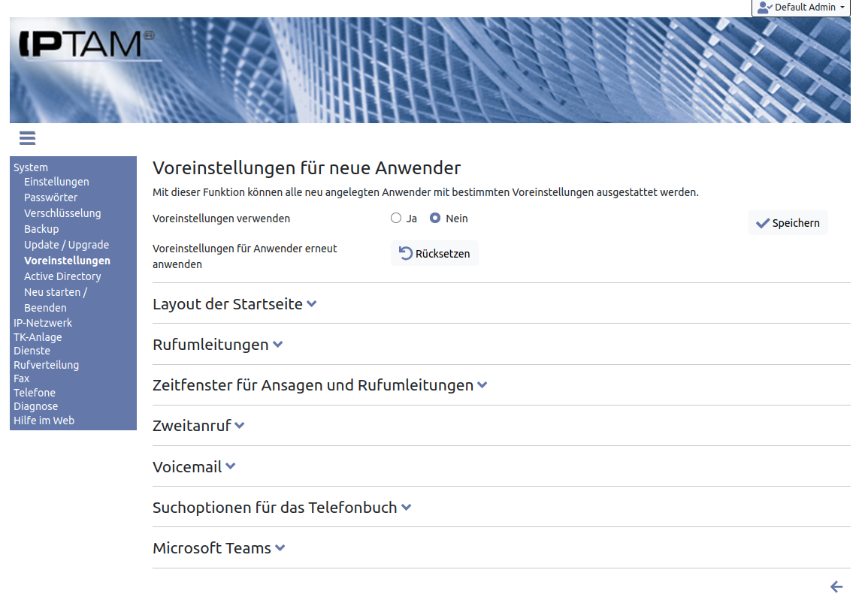Click the hamburger menu icon
The height and width of the screenshot is (603, 868).
click(x=28, y=138)
